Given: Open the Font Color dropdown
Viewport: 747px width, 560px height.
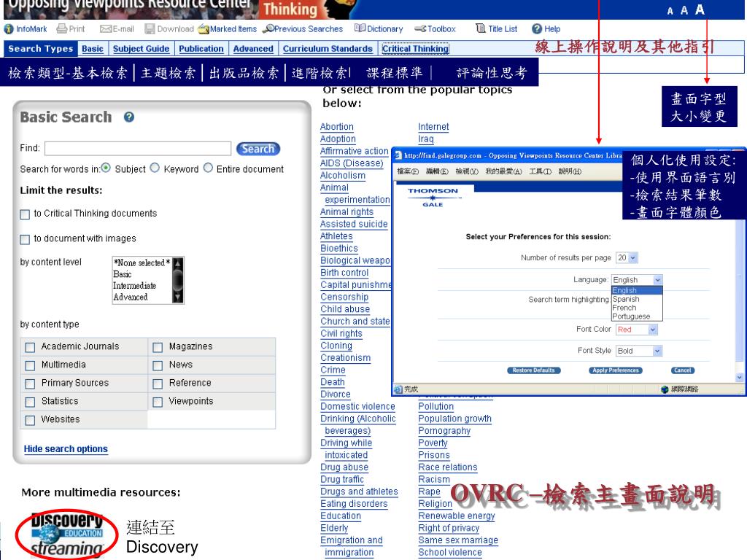Looking at the screenshot, I should click(x=636, y=330).
